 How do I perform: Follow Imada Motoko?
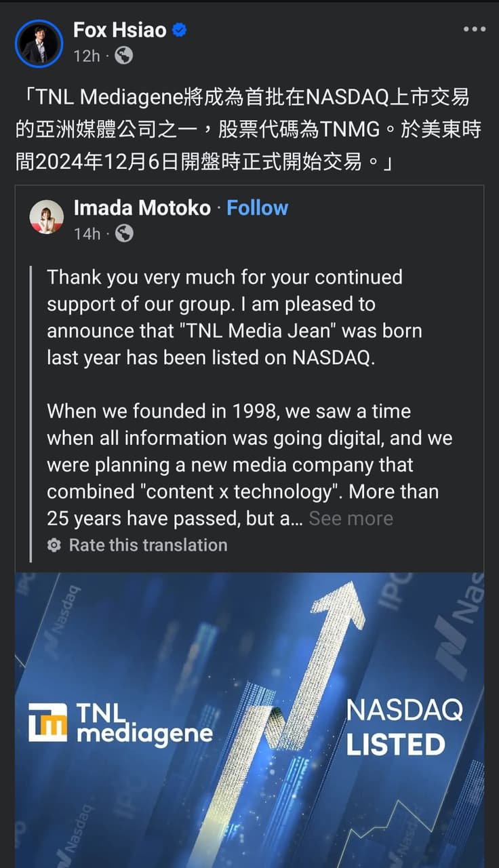[x=257, y=208]
